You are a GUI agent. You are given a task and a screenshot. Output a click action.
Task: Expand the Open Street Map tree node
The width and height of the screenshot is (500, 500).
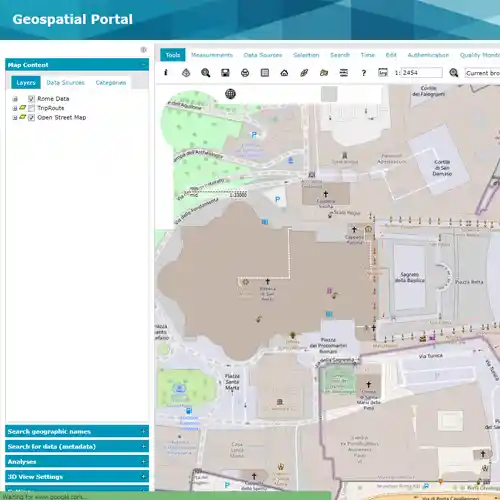pyautogui.click(x=15, y=118)
